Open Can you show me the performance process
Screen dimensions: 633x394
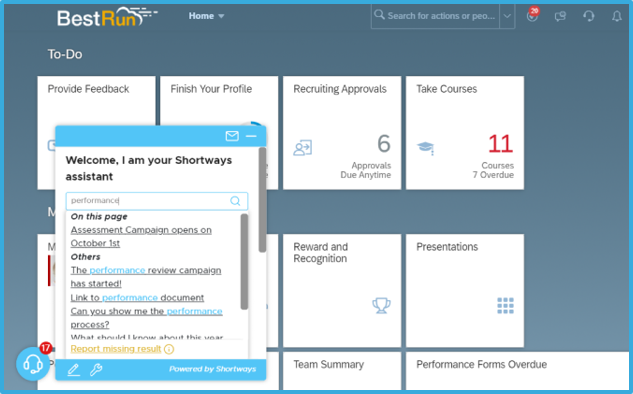point(146,318)
